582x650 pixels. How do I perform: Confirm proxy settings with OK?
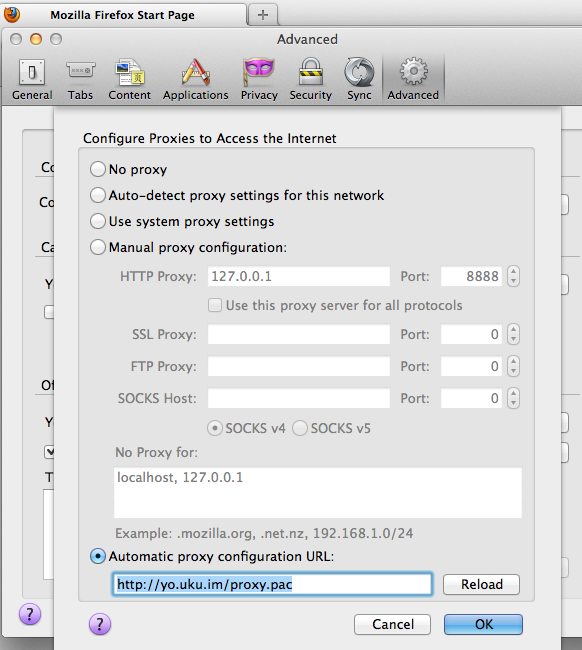coord(483,624)
